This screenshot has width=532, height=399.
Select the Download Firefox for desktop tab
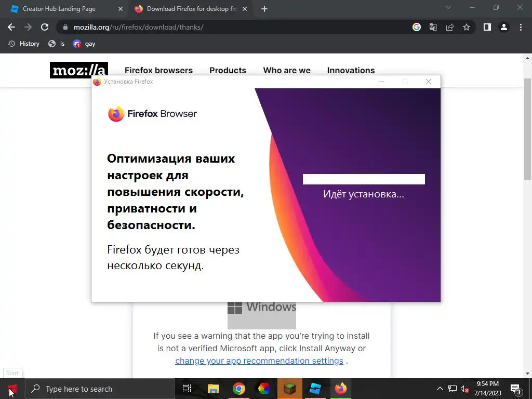click(x=191, y=9)
